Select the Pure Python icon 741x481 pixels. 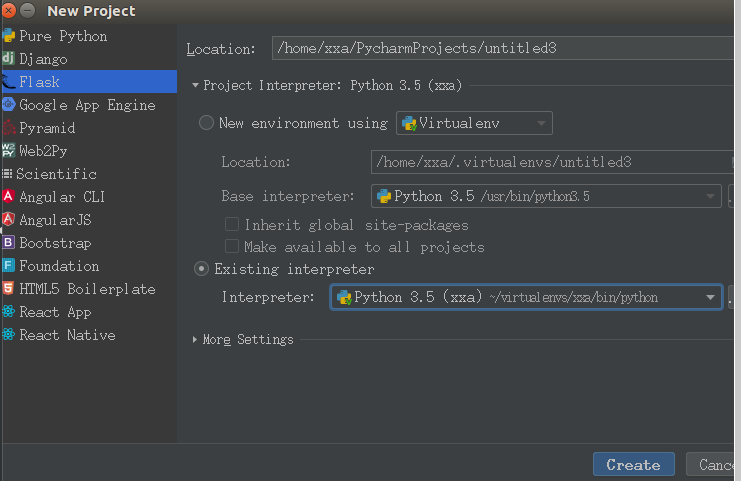click(9, 36)
